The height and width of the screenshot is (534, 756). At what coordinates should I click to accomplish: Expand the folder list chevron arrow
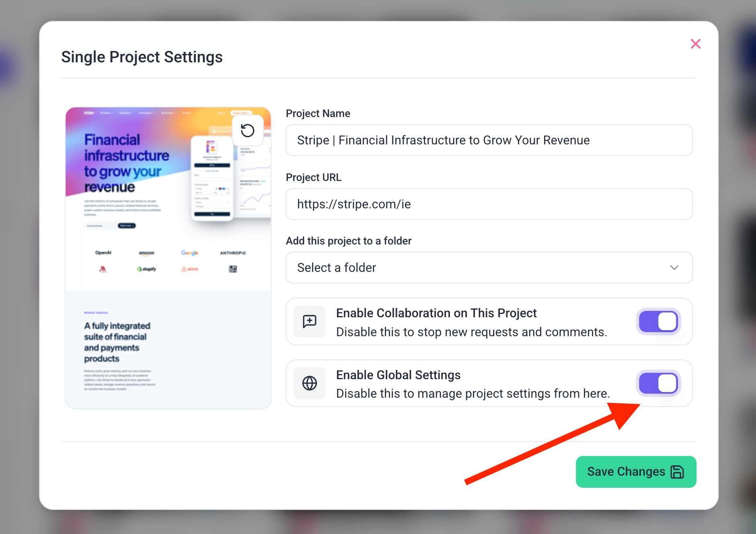674,268
